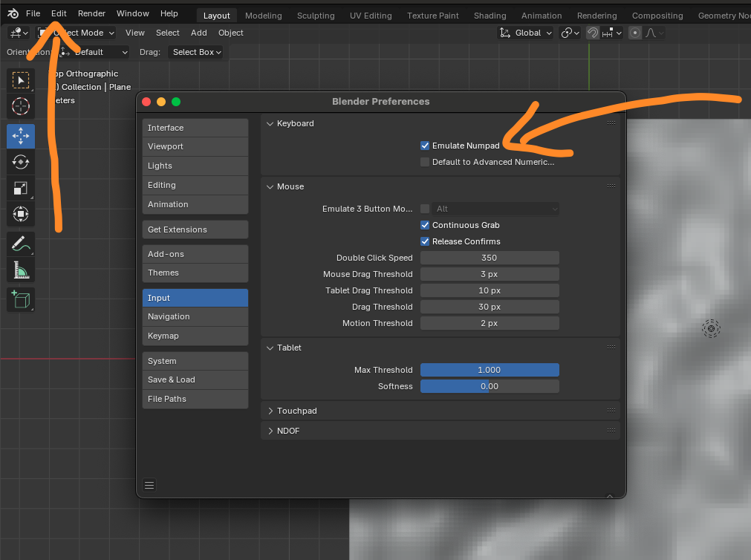751x560 pixels.
Task: Select the Add Cube tool
Action: tap(21, 300)
